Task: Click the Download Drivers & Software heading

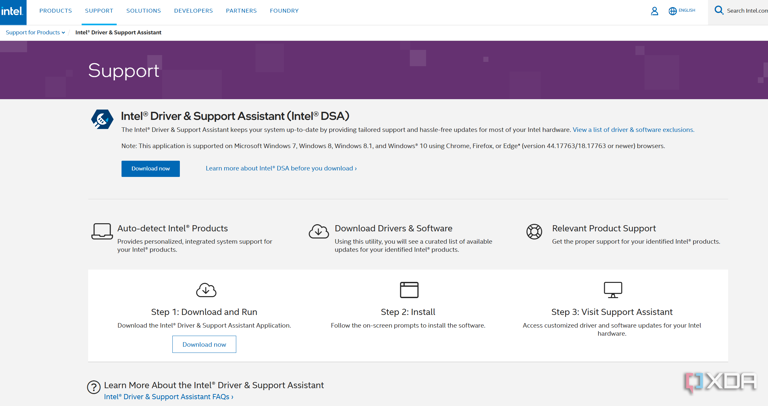Action: pos(393,228)
